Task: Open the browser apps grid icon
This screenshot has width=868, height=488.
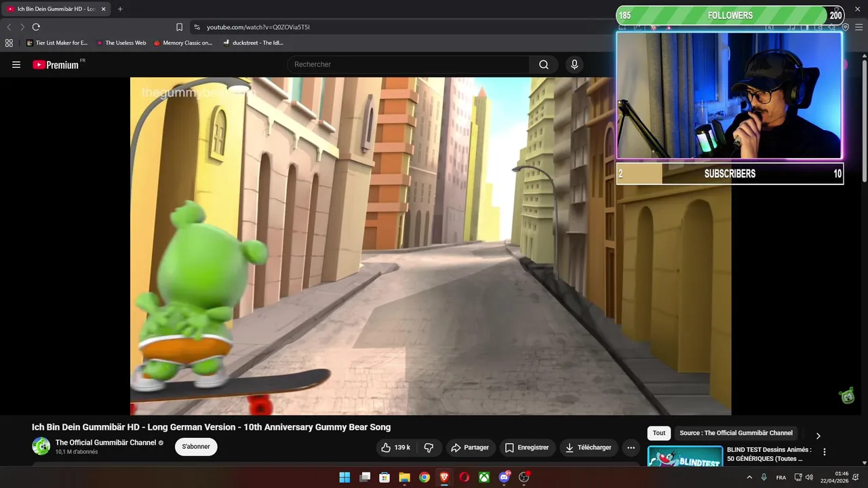Action: coord(9,43)
